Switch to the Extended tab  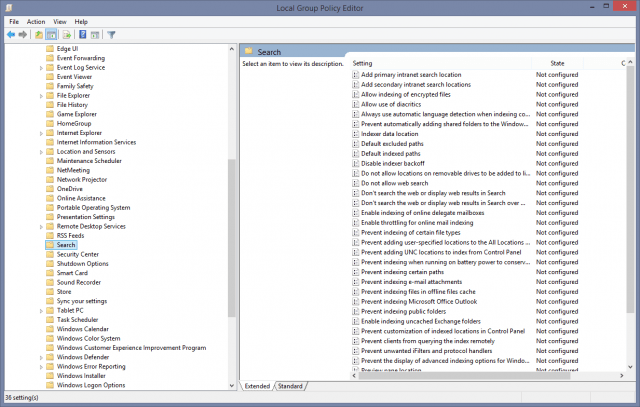(x=257, y=386)
